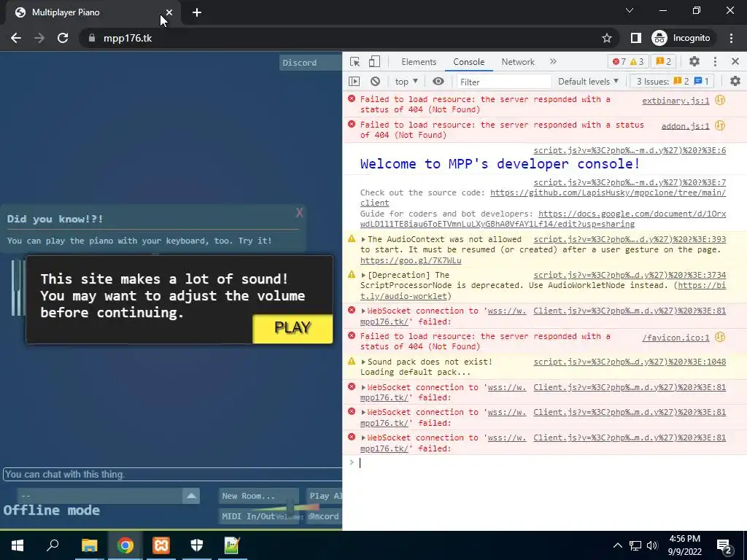Bookmark this page with the star icon
The height and width of the screenshot is (560, 747).
[x=606, y=38]
